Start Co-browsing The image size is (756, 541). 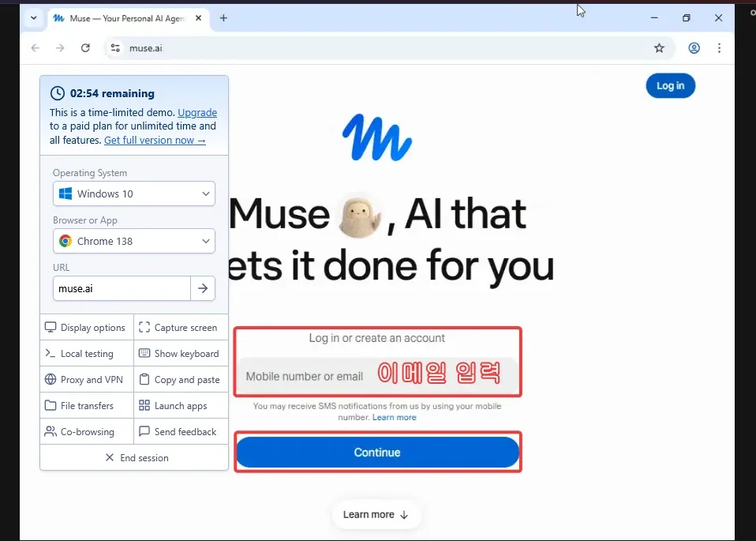(x=87, y=431)
